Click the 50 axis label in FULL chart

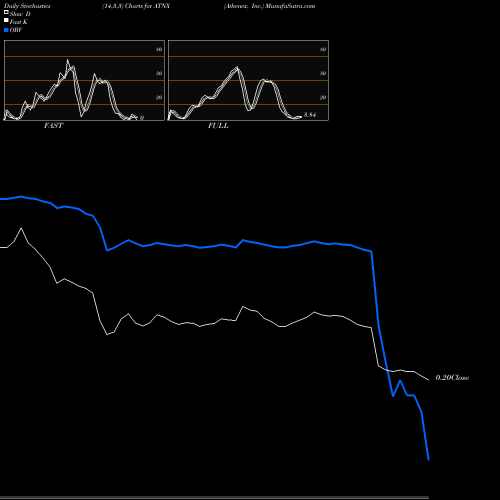pyautogui.click(x=323, y=73)
